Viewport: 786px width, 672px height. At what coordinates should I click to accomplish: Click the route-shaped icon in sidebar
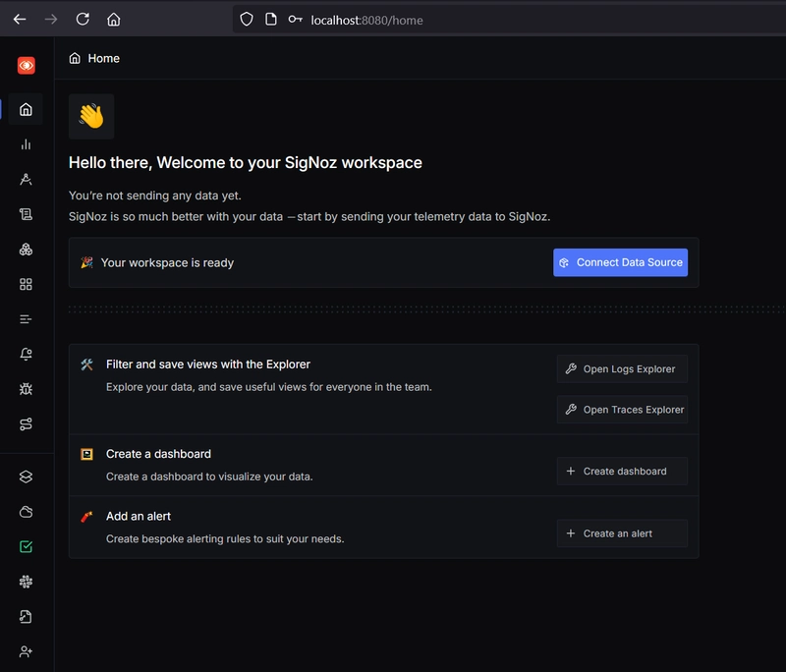coord(27,424)
